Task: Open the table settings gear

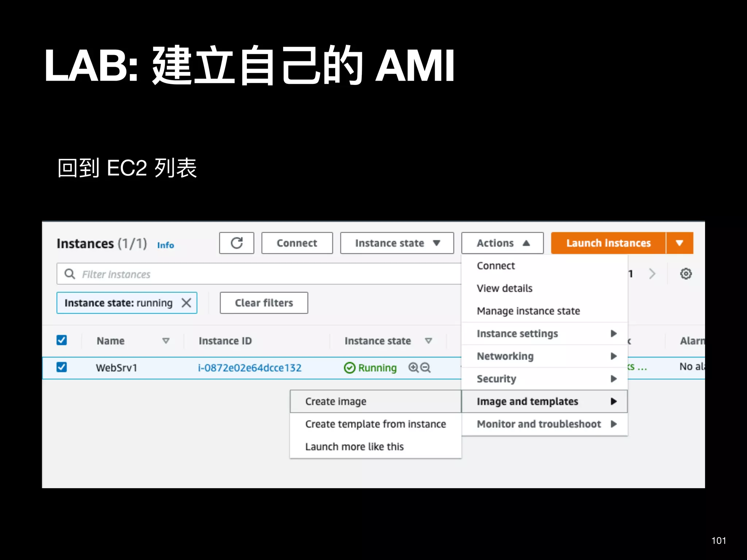Action: [x=686, y=273]
